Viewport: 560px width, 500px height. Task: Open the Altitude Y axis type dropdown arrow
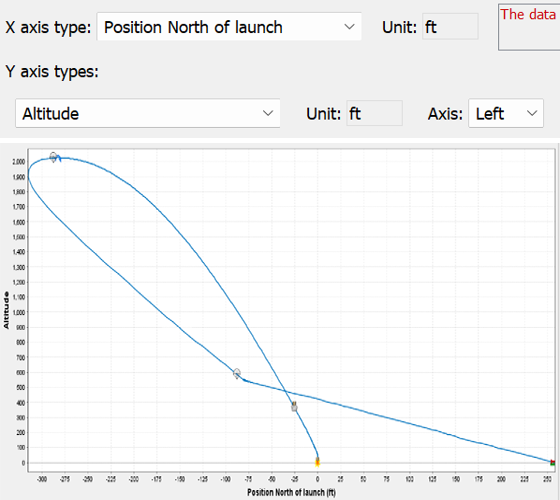click(x=268, y=113)
